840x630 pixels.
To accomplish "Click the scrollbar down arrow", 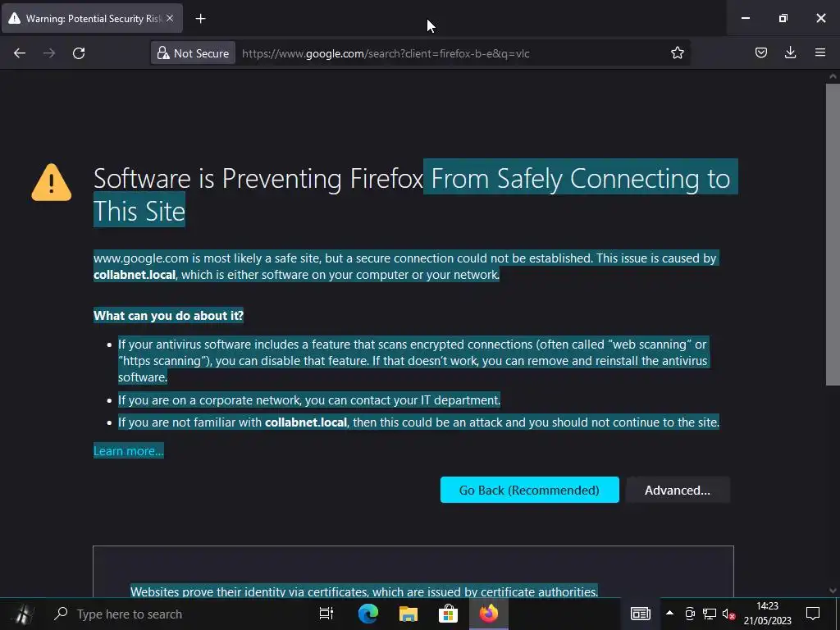I will click(833, 591).
